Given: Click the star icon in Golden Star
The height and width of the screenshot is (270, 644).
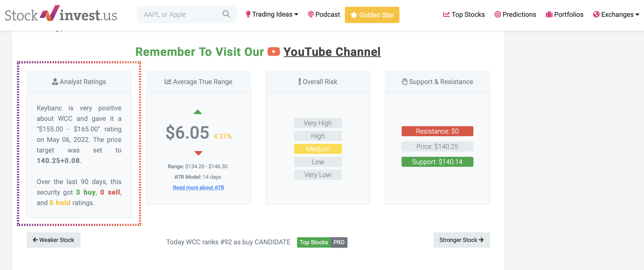Looking at the screenshot, I should (354, 15).
